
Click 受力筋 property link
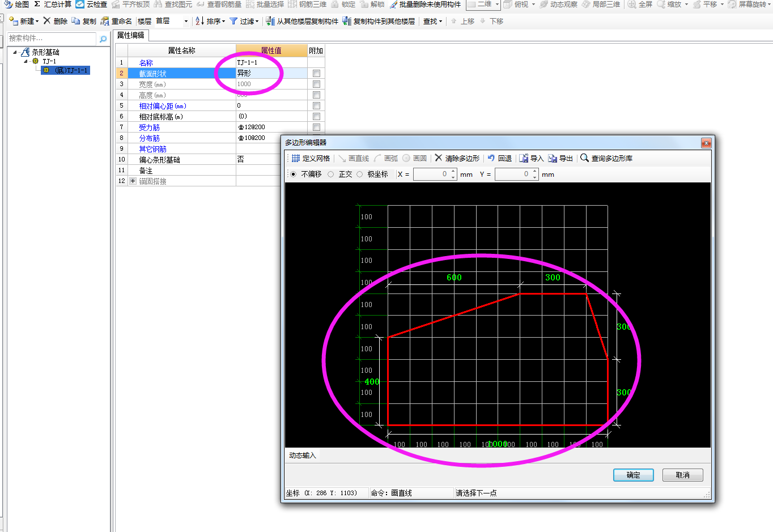(150, 127)
